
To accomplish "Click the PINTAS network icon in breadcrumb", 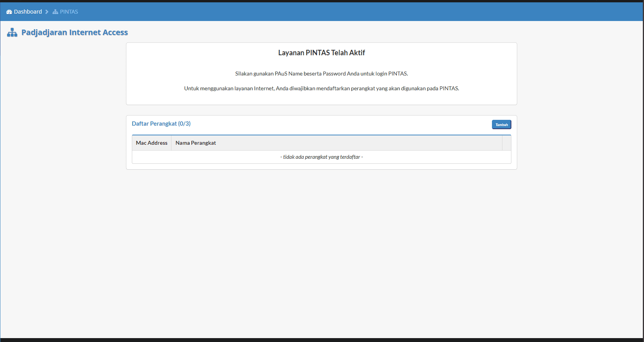I will click(x=55, y=12).
